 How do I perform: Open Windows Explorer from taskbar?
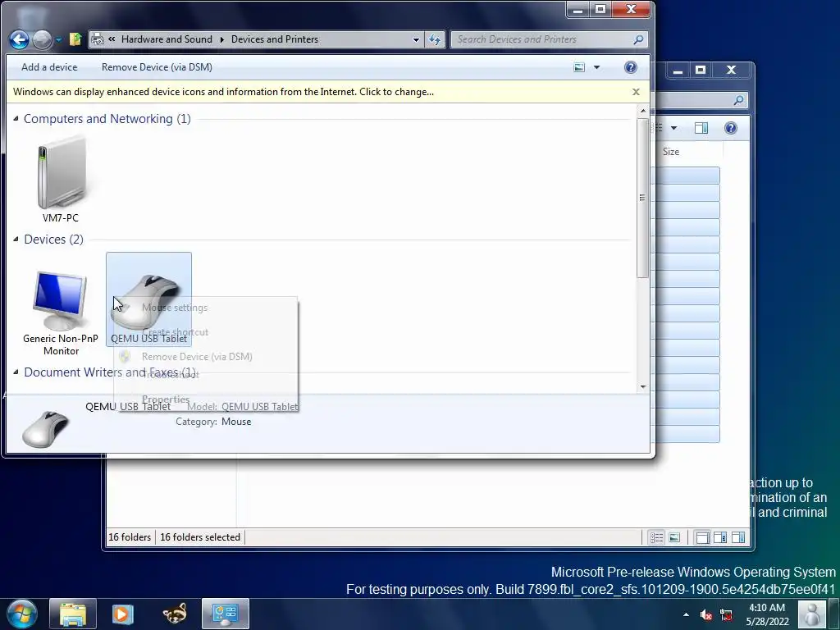click(73, 614)
